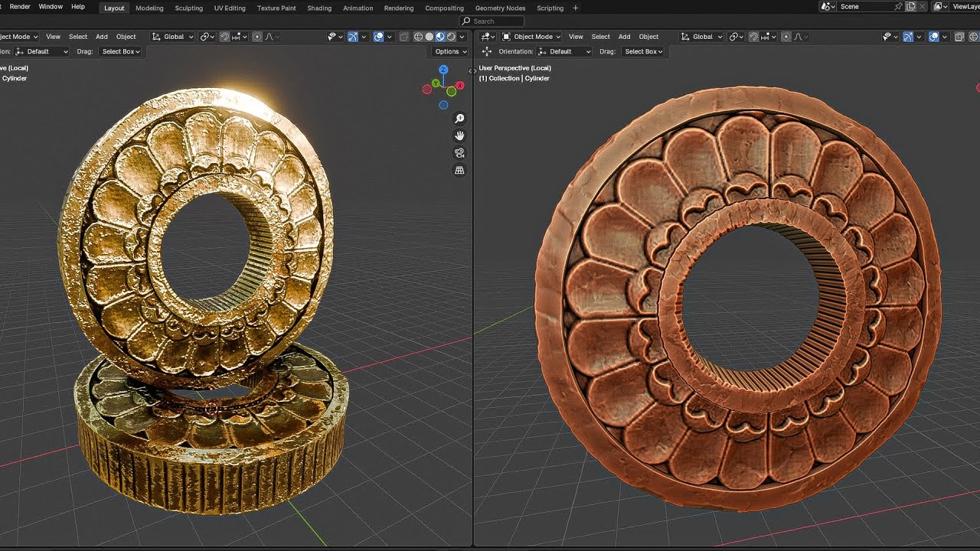Open pivot point dropdown in right viewport
980x551 pixels.
tap(737, 37)
